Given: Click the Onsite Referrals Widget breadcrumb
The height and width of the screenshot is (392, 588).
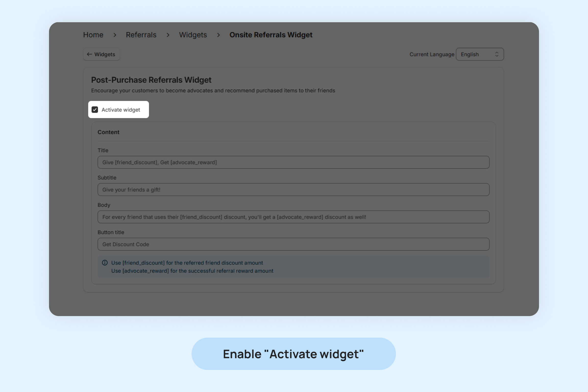Looking at the screenshot, I should click(x=271, y=35).
